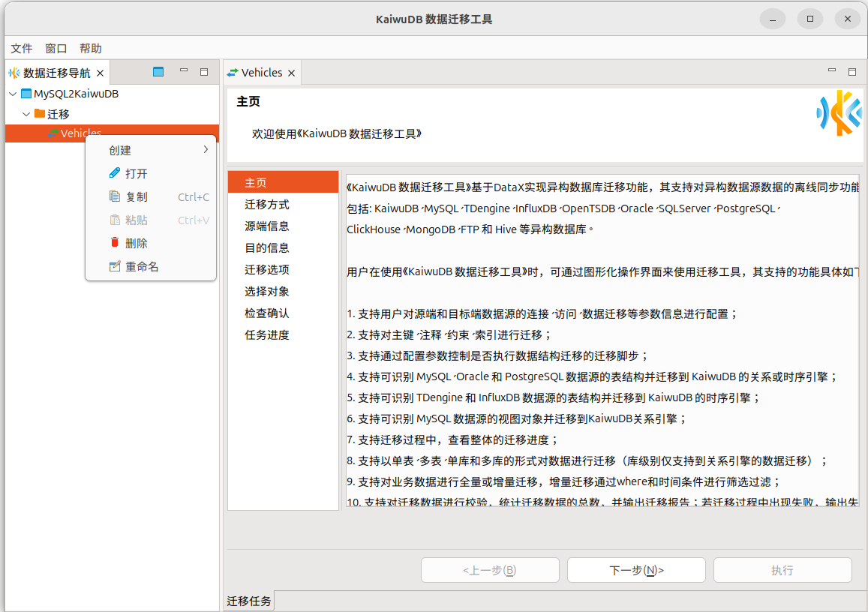Choose 重命名 to rename Vehicles
The width and height of the screenshot is (868, 612).
point(142,266)
